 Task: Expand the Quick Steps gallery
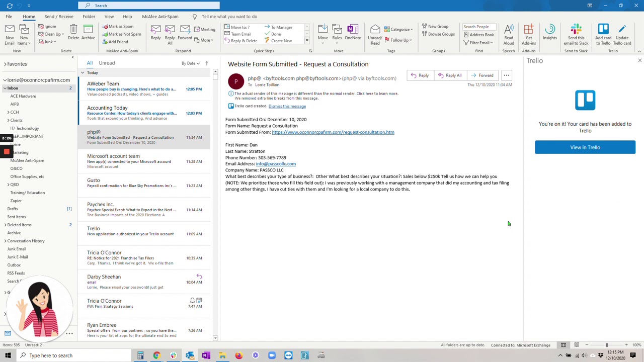pyautogui.click(x=307, y=41)
